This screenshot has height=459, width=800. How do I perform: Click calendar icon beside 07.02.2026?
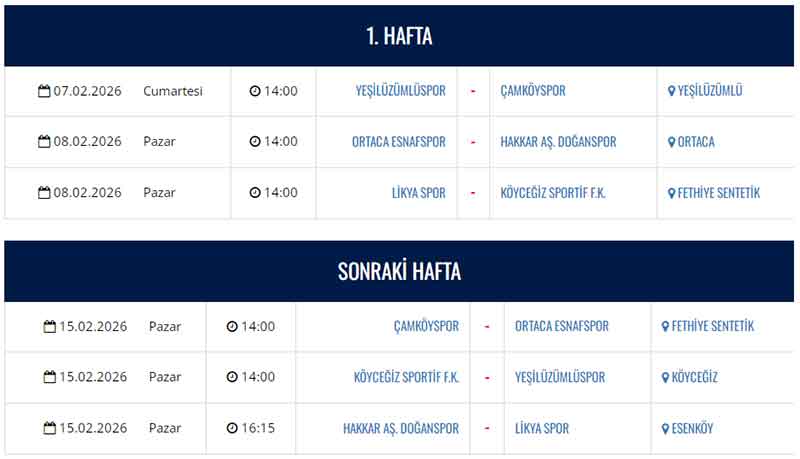point(44,91)
